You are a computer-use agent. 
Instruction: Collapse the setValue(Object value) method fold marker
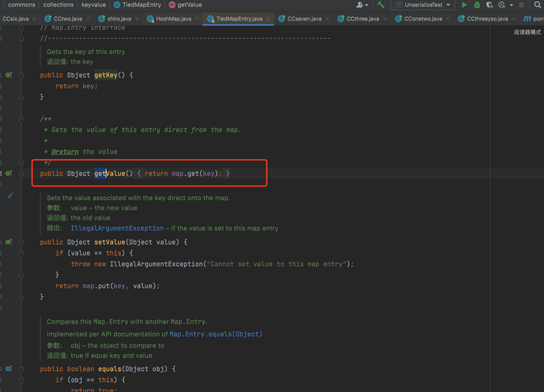(21, 242)
